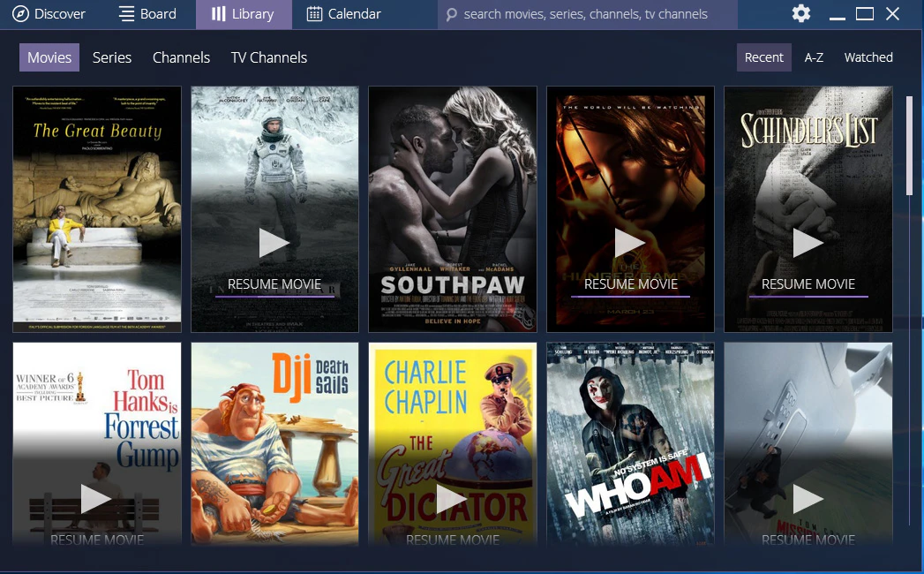Open the Southpaw poster
The width and height of the screenshot is (924, 574).
pyautogui.click(x=453, y=209)
